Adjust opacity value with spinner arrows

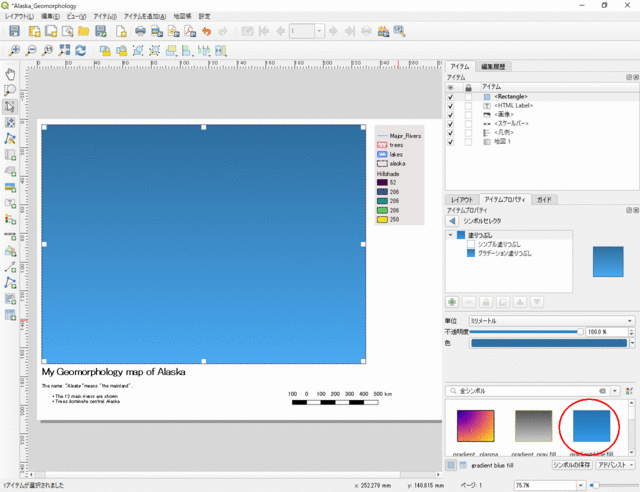tap(631, 332)
